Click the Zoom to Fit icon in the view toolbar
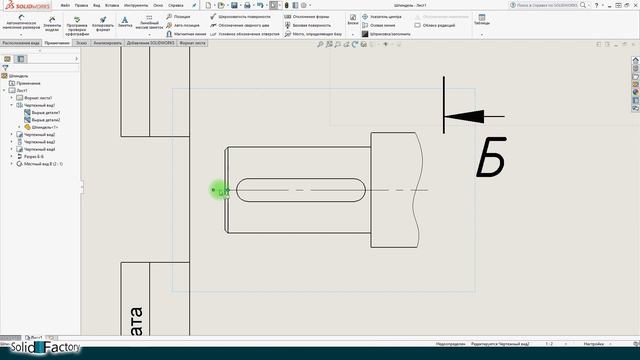 320,44
